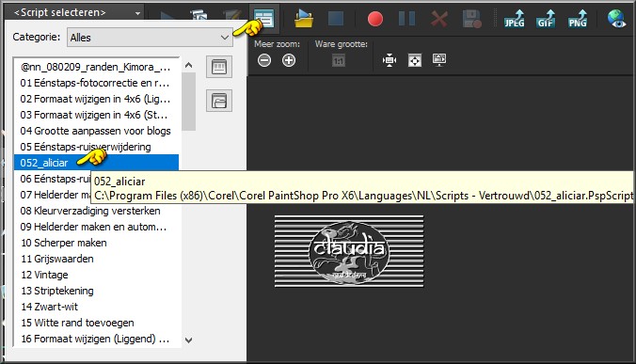The width and height of the screenshot is (636, 364).
Task: Select 03 Formaat wijzigen in 4x6 (St…
Action: click(x=97, y=115)
